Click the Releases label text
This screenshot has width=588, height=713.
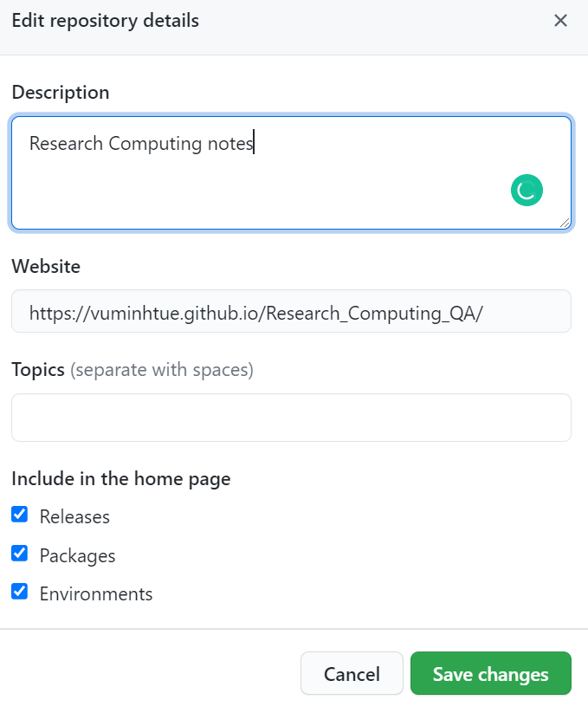(74, 517)
